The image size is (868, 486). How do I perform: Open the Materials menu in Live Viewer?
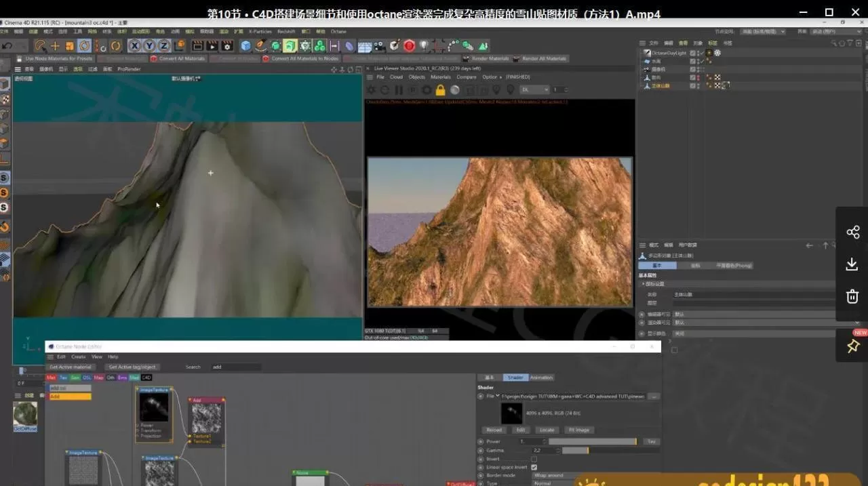pyautogui.click(x=440, y=77)
